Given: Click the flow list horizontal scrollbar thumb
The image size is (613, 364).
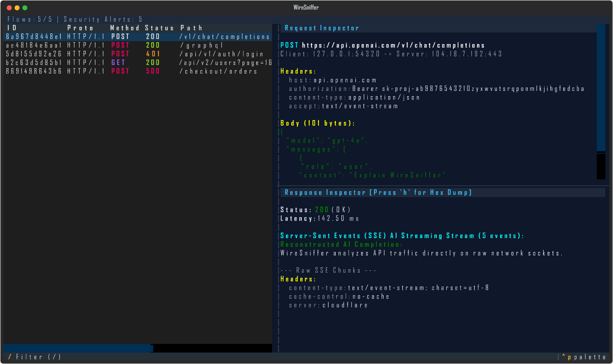Looking at the screenshot, I should pyautogui.click(x=77, y=348).
